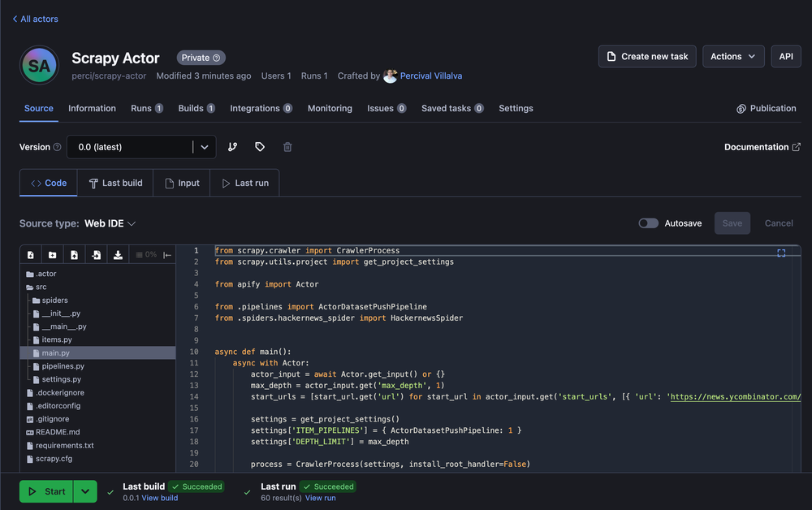Expand the code editor to fullscreen
The width and height of the screenshot is (812, 510).
point(781,253)
